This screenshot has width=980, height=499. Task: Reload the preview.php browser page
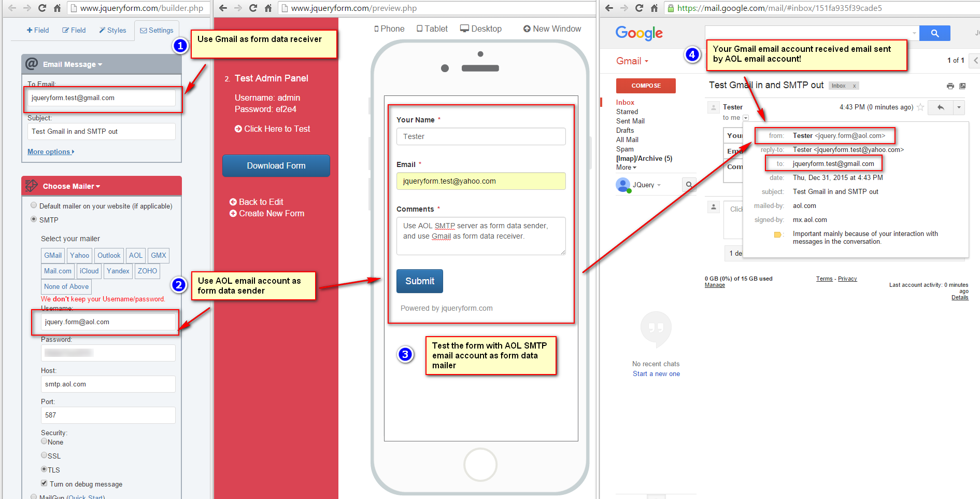coord(253,8)
